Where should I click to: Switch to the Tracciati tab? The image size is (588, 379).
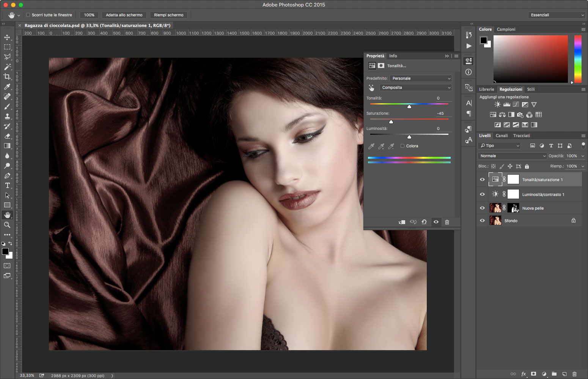(x=521, y=136)
